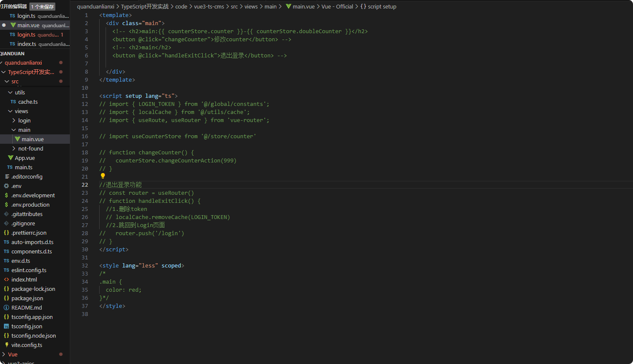Select 'Vue - Official' in the breadcrumb

(x=337, y=6)
